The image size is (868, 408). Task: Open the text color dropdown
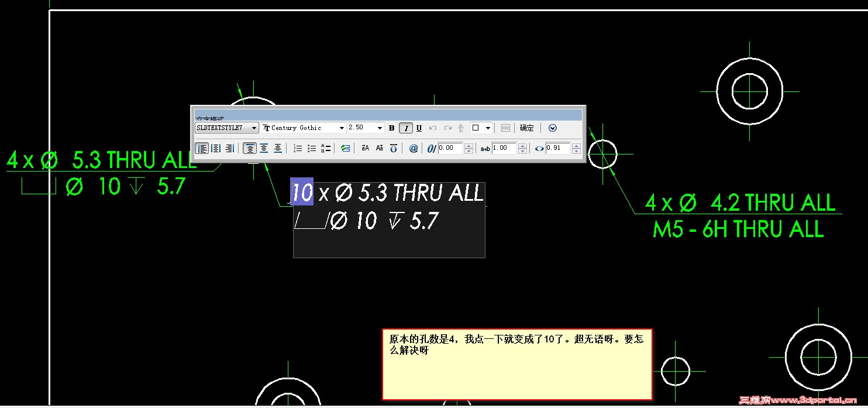click(x=481, y=128)
